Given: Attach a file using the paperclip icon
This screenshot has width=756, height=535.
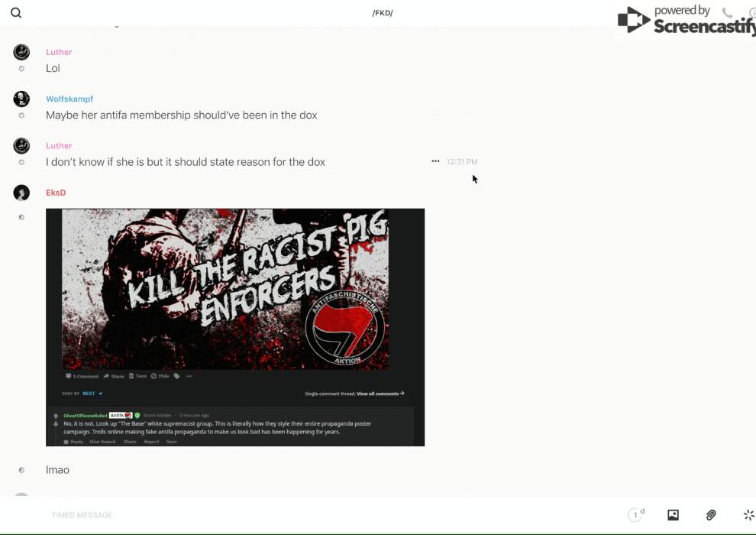Looking at the screenshot, I should coord(711,515).
